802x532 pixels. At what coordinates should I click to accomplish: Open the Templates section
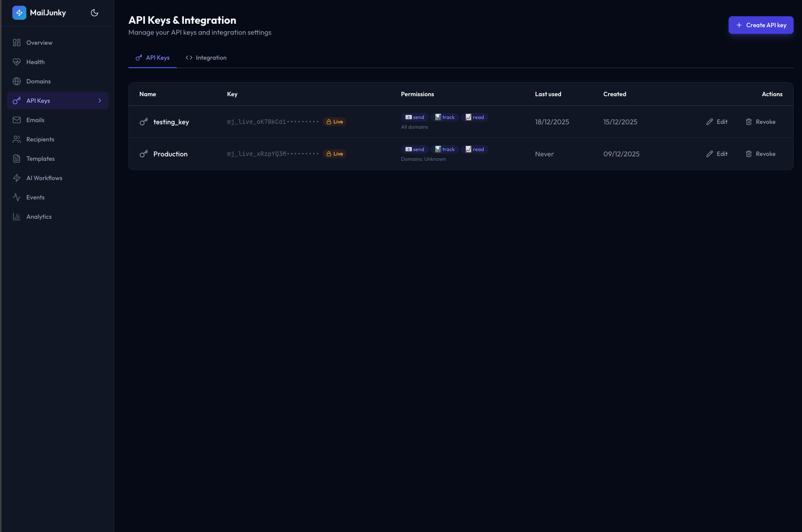(x=40, y=159)
